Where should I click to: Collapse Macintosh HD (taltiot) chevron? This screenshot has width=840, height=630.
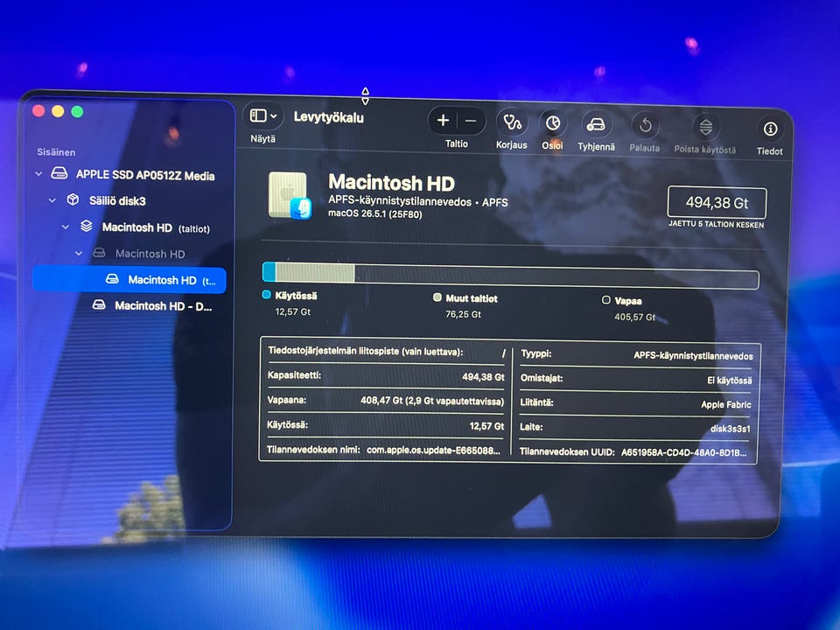coord(66,227)
